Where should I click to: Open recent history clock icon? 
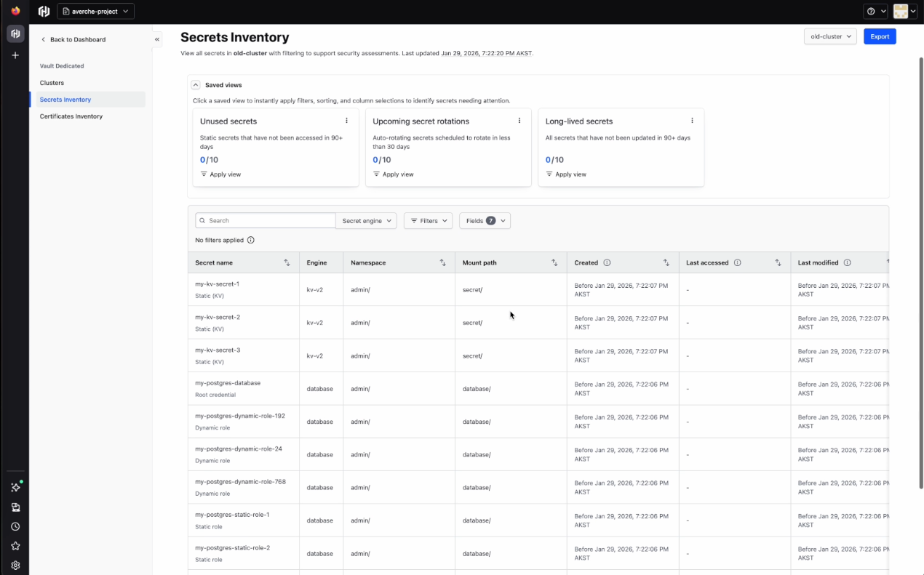coord(15,526)
